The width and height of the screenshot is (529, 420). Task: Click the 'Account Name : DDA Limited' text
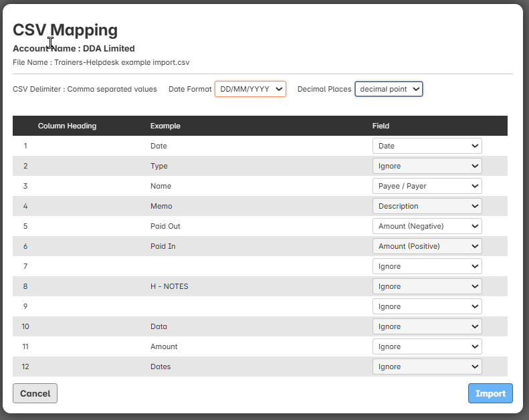[74, 49]
